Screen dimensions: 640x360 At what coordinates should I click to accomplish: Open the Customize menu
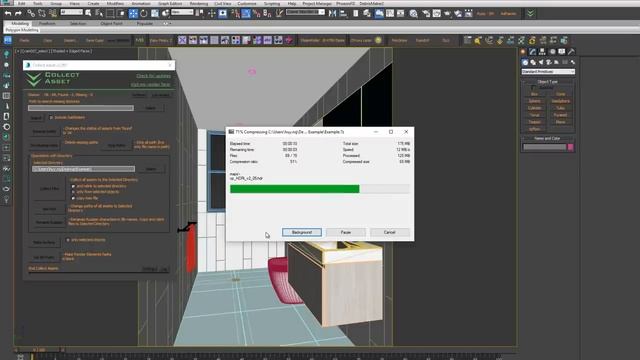pos(247,3)
